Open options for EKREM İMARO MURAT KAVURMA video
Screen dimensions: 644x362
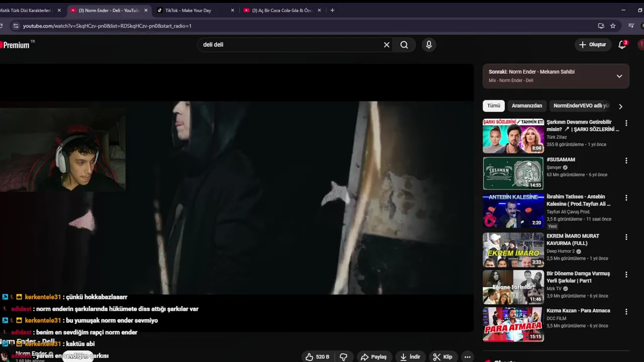click(x=626, y=237)
